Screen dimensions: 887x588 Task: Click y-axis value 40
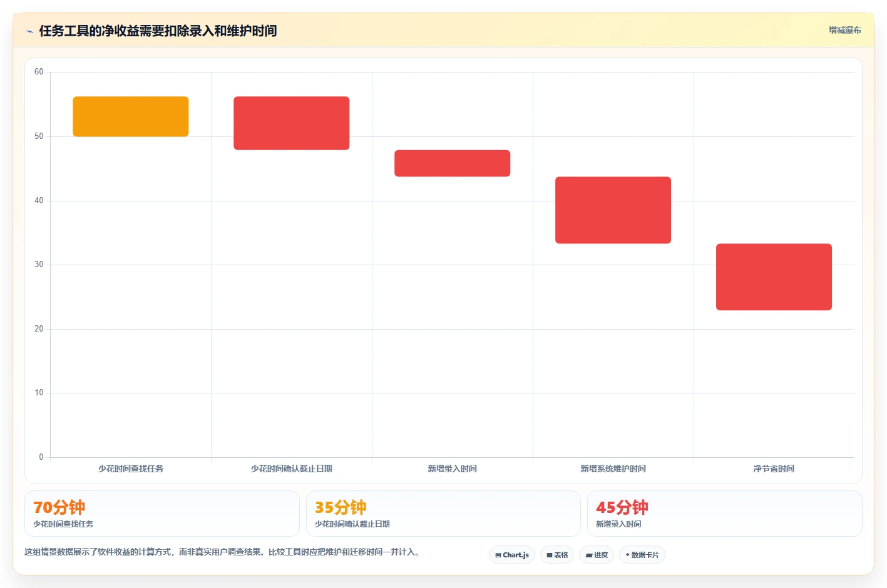click(x=39, y=201)
